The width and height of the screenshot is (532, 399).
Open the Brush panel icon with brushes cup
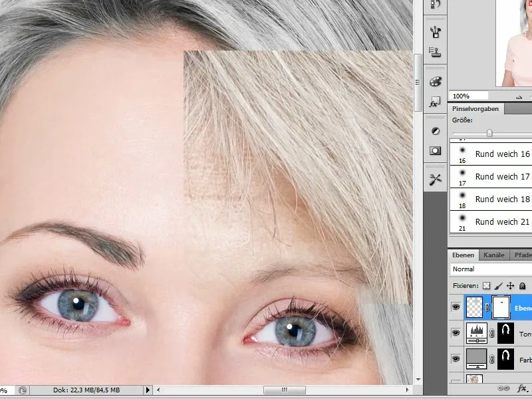tap(436, 32)
